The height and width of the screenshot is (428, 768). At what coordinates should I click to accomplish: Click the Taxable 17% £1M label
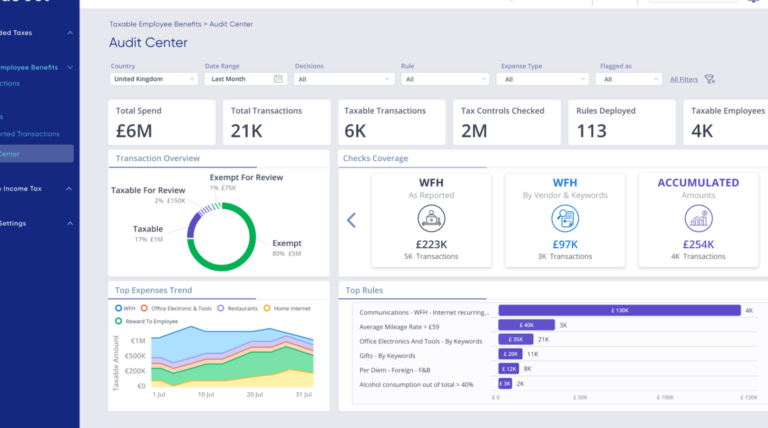tap(148, 233)
